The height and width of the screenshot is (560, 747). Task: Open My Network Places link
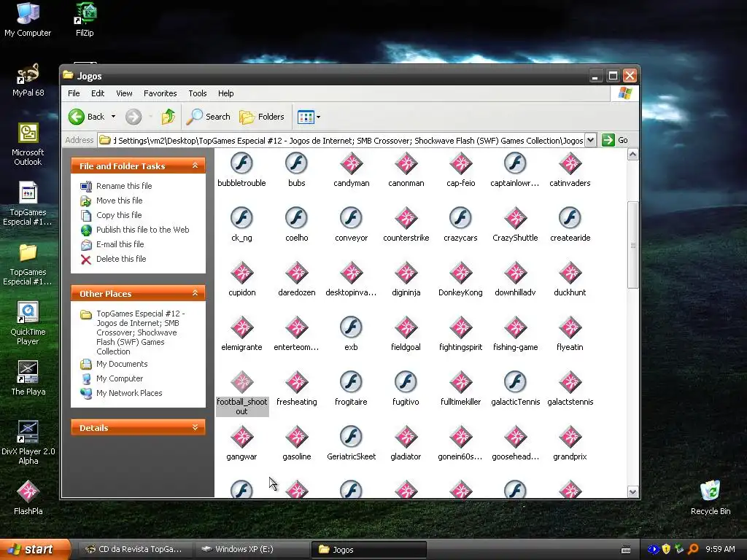[129, 393]
